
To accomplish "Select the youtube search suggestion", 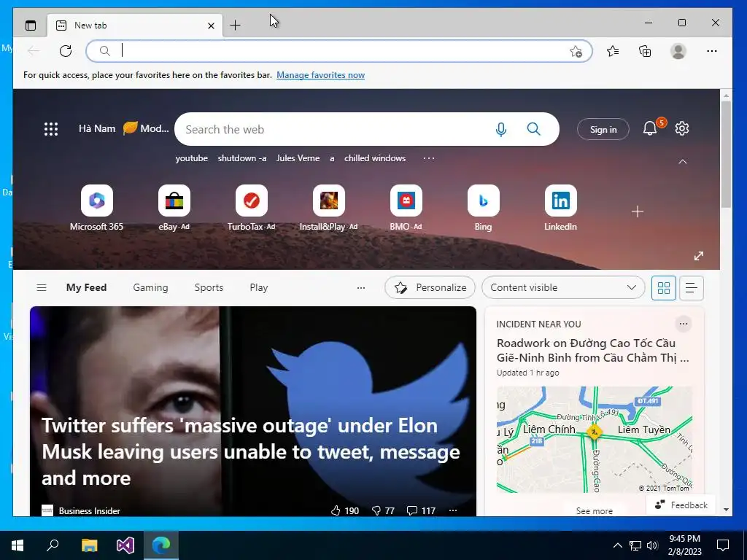I will point(192,158).
